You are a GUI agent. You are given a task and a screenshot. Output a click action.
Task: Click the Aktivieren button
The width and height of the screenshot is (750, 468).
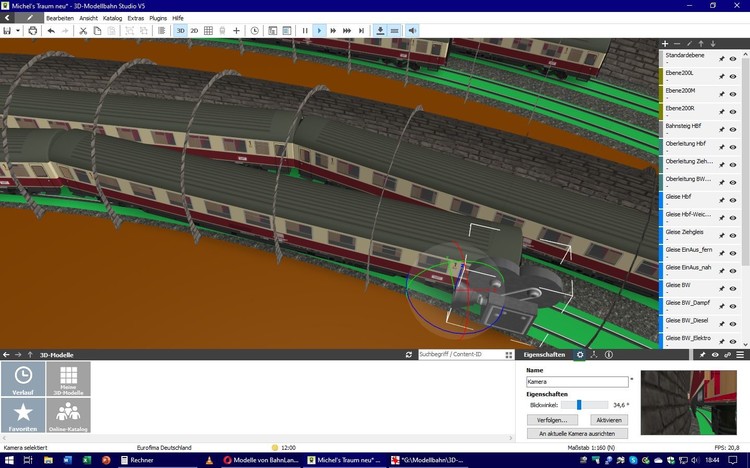coord(609,420)
